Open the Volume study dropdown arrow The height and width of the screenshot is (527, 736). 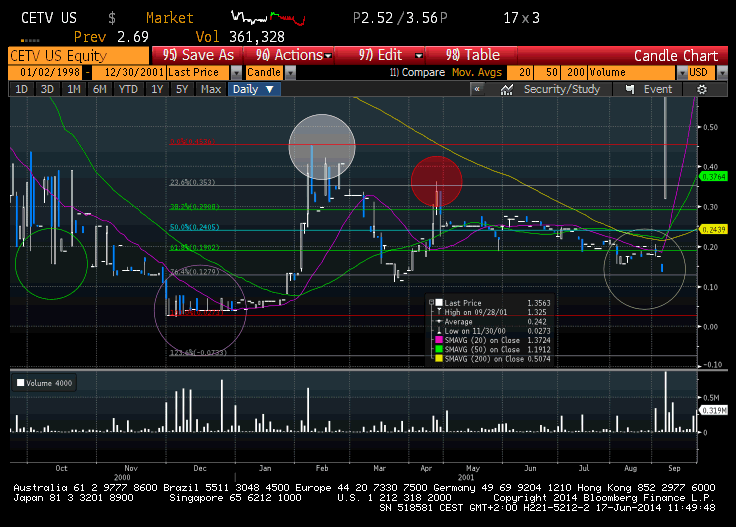[x=682, y=73]
